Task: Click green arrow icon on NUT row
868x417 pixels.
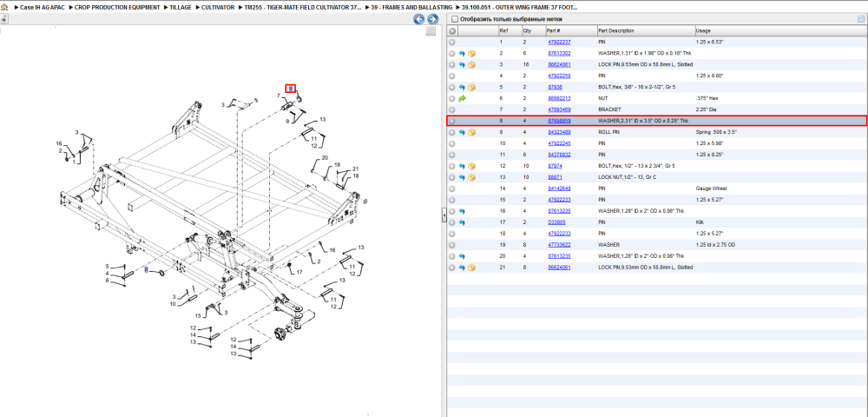Action: coord(463,98)
